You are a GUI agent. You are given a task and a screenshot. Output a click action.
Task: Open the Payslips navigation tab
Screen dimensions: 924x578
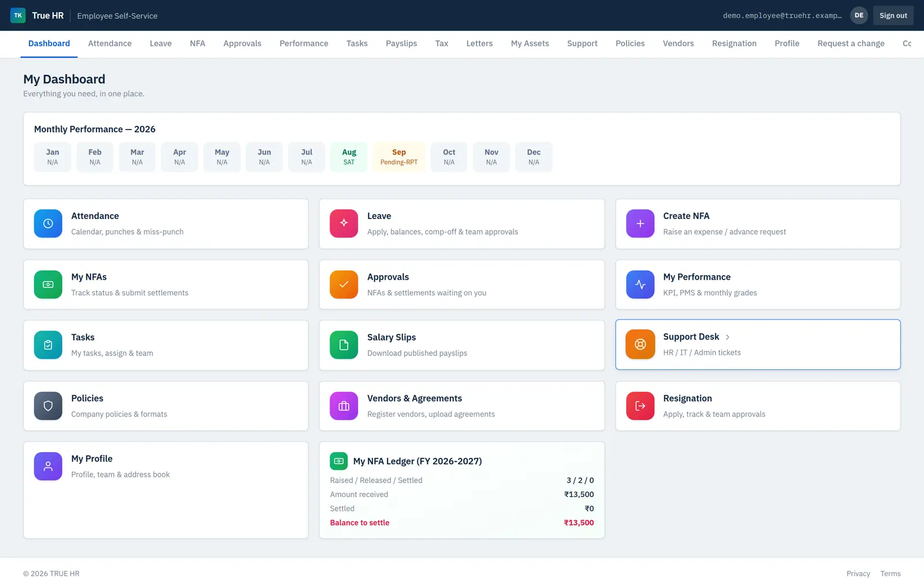(401, 44)
